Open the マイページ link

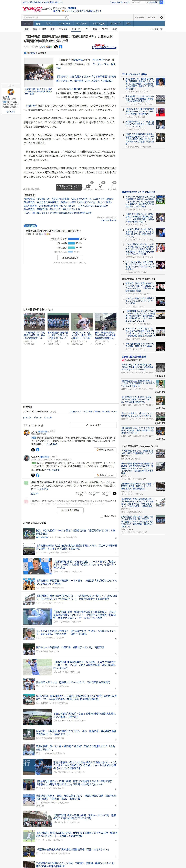click(x=139, y=18)
